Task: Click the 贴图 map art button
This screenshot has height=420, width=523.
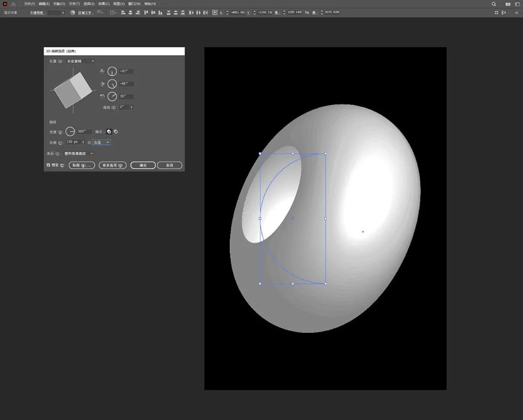Action: (x=81, y=165)
